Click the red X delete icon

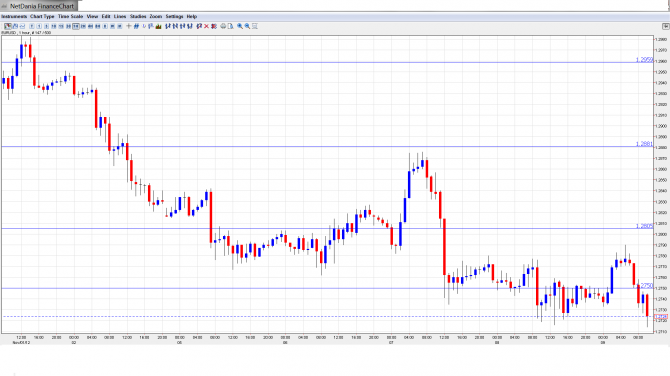tap(206, 26)
